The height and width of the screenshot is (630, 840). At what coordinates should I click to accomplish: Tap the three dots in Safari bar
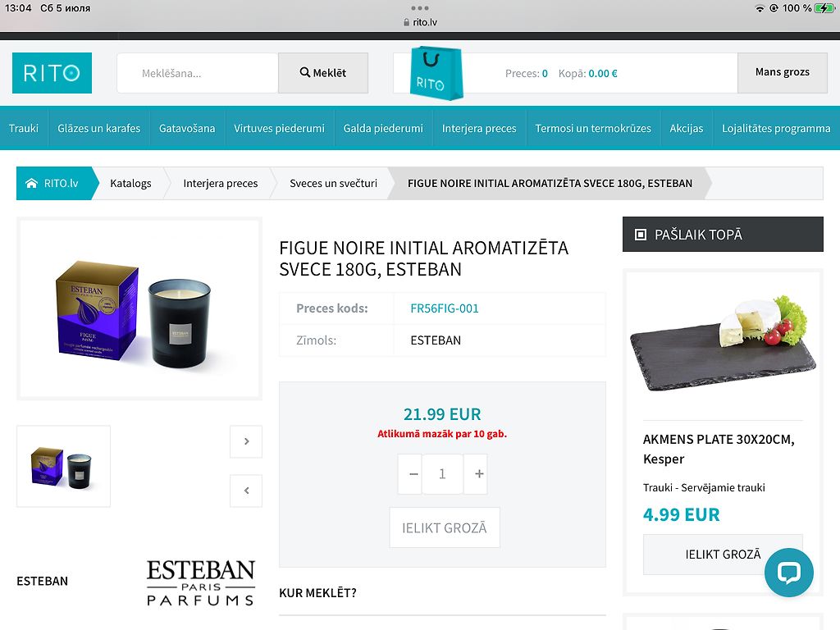pos(420,8)
